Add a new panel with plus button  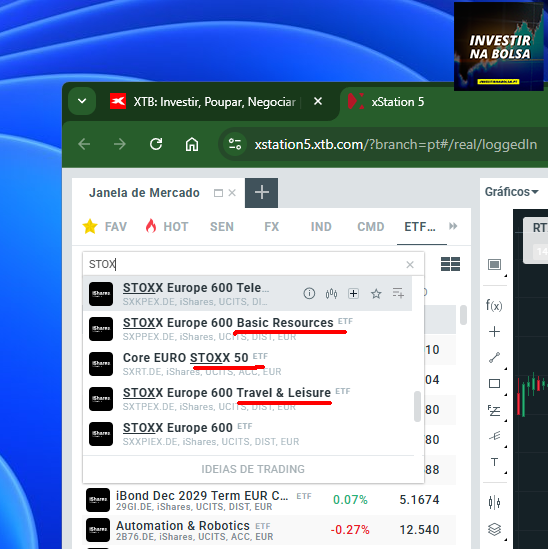(262, 193)
